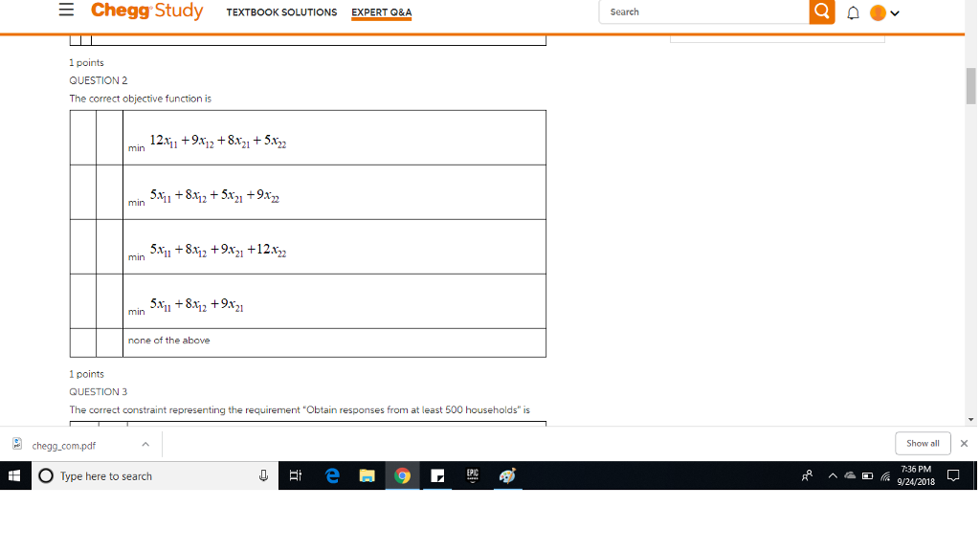Expand hidden icons in the system tray

[x=832, y=475]
